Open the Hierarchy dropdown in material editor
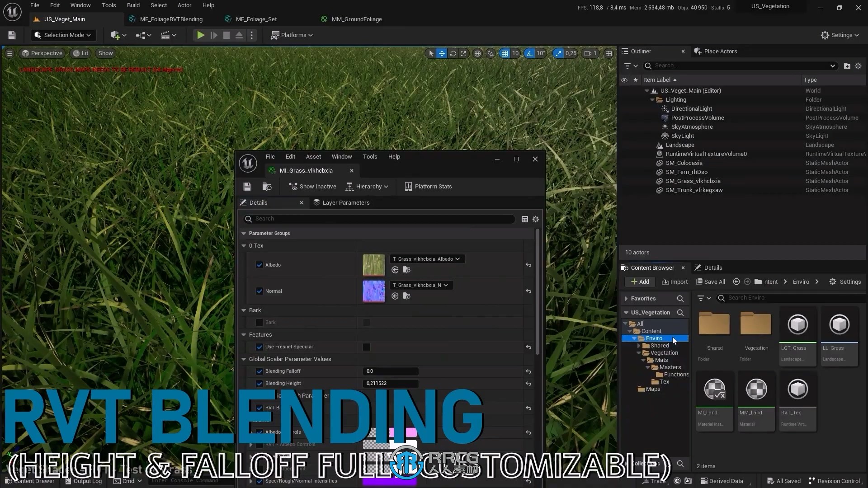The width and height of the screenshot is (868, 488). (x=367, y=187)
